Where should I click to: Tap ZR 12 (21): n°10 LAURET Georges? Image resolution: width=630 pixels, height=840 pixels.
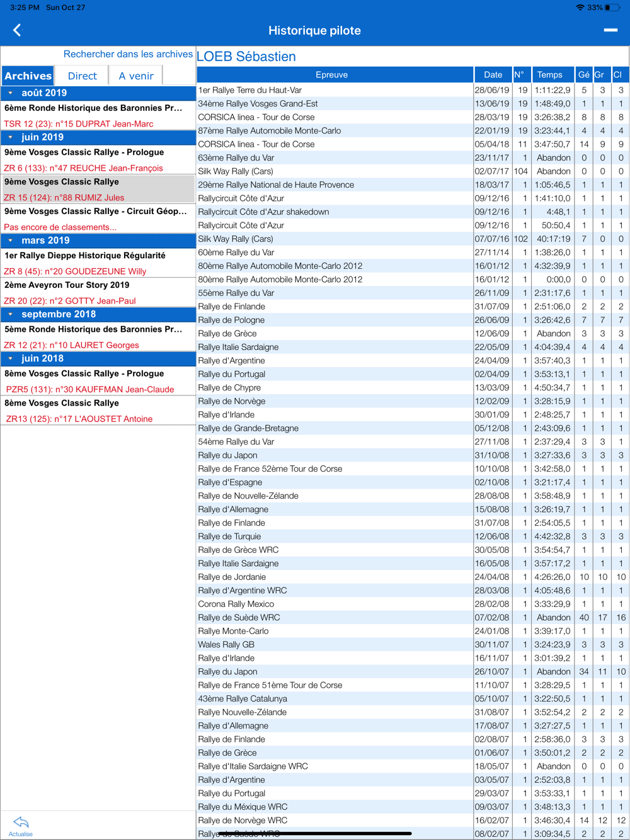click(x=71, y=344)
